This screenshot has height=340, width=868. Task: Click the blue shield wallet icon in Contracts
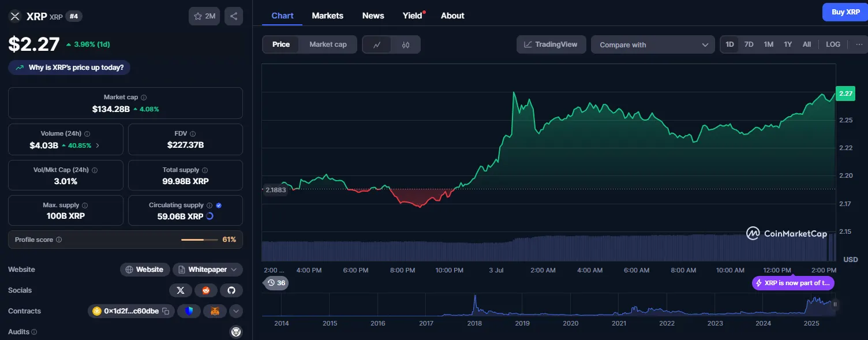coord(189,311)
